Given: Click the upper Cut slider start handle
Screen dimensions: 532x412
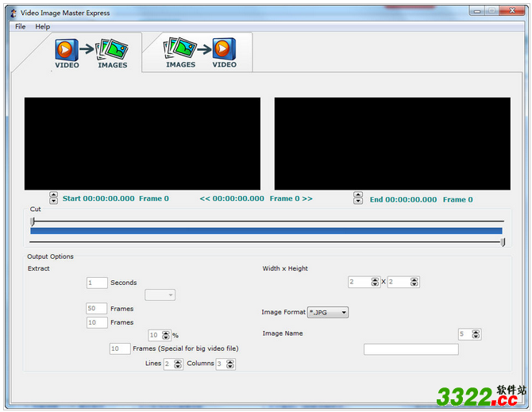Looking at the screenshot, I should click(x=33, y=221).
